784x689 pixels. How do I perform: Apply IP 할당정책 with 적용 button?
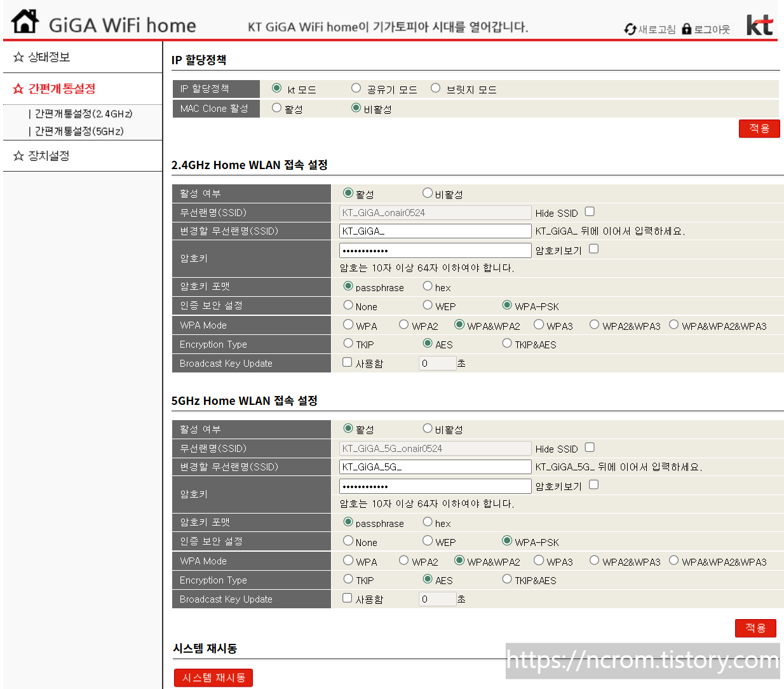[x=759, y=128]
